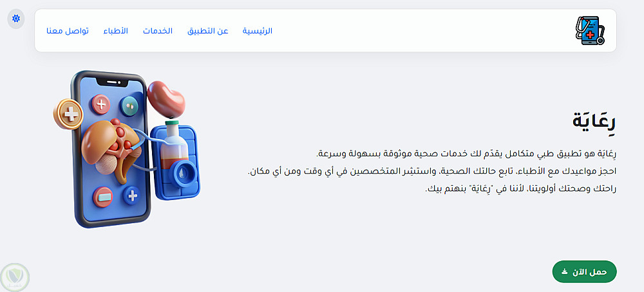Click the red plus icon on phone illustration
Image resolution: width=644 pixels, height=292 pixels.
pyautogui.click(x=100, y=104)
